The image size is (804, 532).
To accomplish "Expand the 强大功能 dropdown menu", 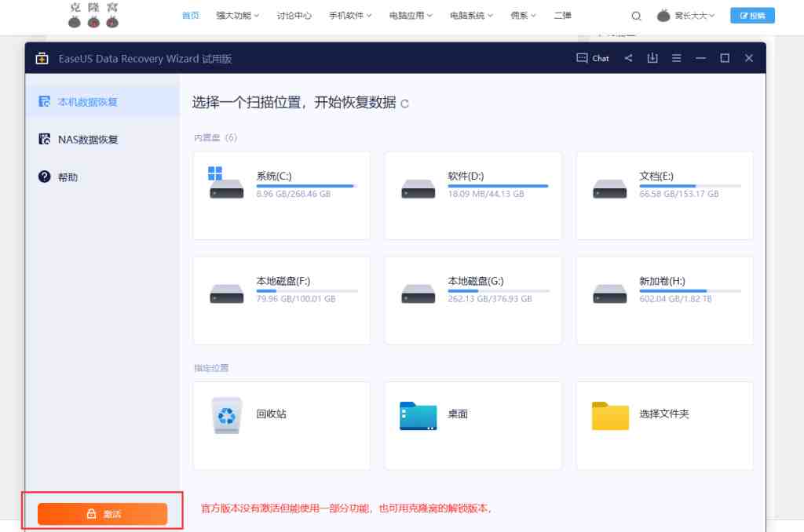I will point(237,16).
